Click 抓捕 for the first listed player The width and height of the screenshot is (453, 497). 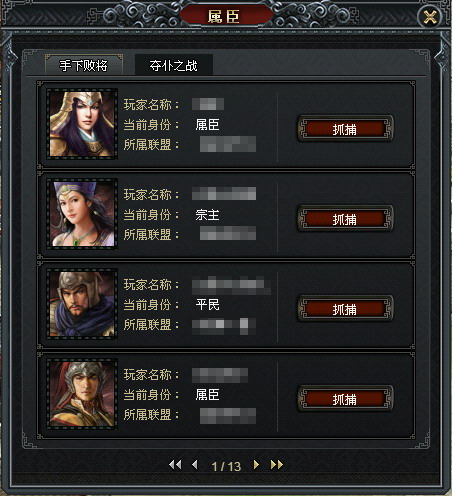click(x=345, y=129)
